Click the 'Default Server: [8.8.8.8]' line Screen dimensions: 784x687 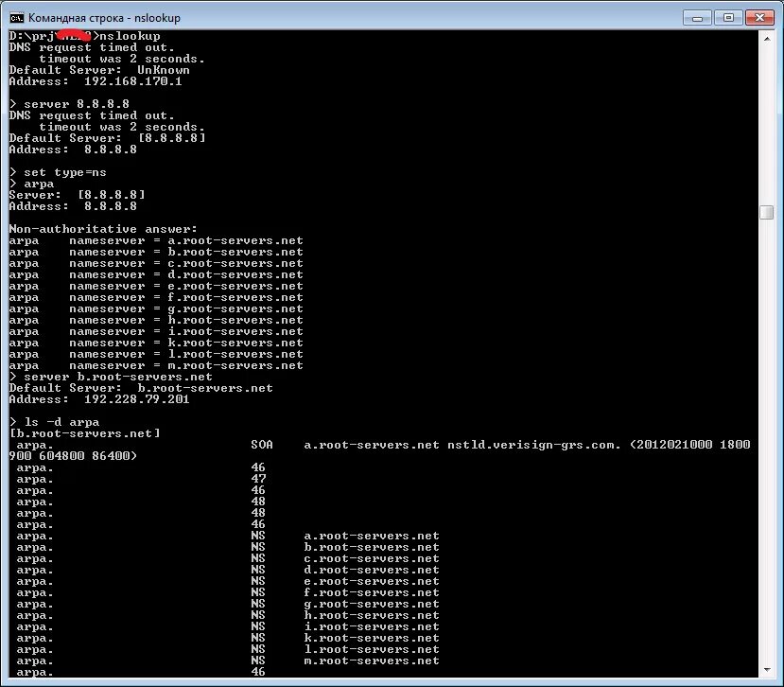(x=108, y=138)
